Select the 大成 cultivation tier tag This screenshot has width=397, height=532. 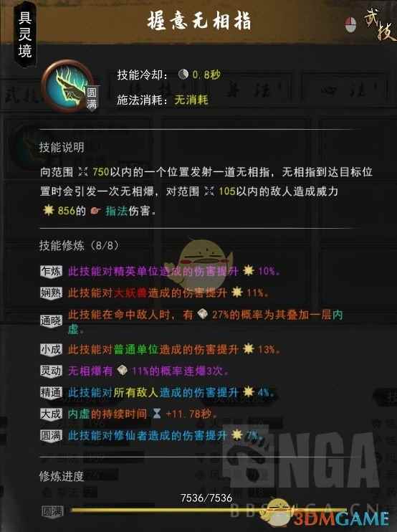[51, 414]
